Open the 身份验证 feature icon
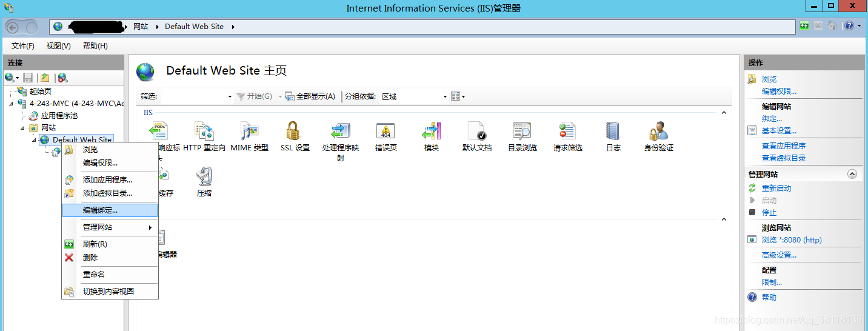Image resolution: width=868 pixels, height=331 pixels. coord(658,131)
